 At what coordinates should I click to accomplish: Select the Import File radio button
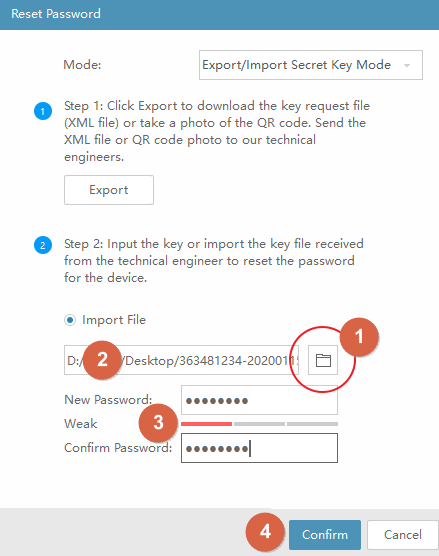click(x=70, y=320)
